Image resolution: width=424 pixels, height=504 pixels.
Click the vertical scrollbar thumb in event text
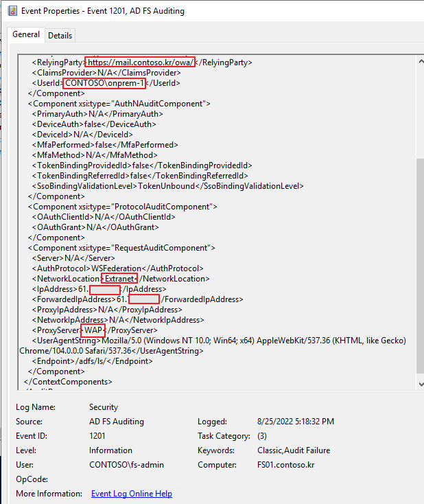click(x=420, y=266)
